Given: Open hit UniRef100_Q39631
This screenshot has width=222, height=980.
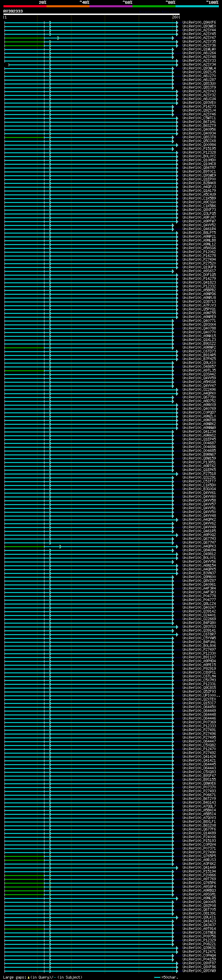Looking at the screenshot, I should (x=199, y=948).
